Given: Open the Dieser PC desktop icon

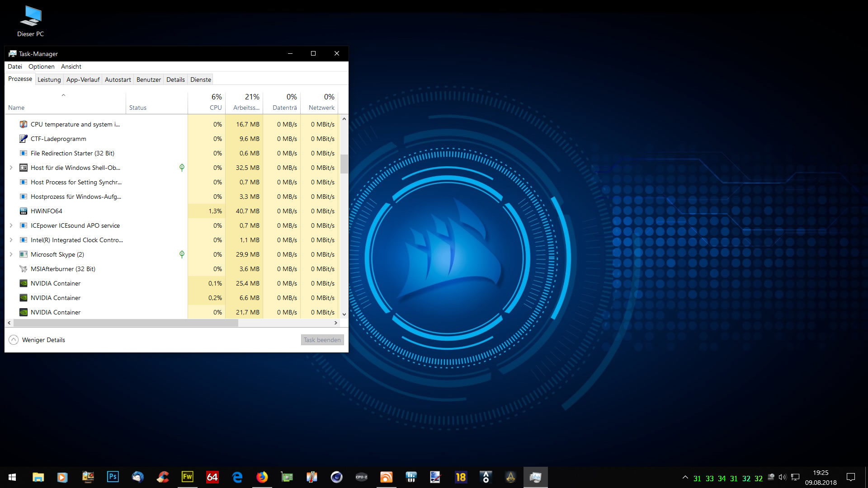Looking at the screenshot, I should [x=31, y=22].
